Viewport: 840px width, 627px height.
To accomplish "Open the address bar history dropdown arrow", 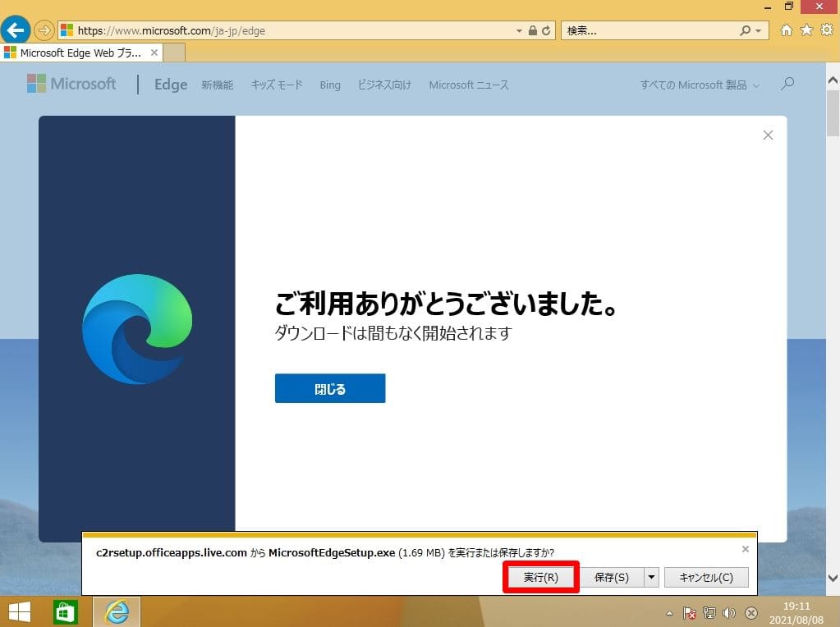I will 519,30.
